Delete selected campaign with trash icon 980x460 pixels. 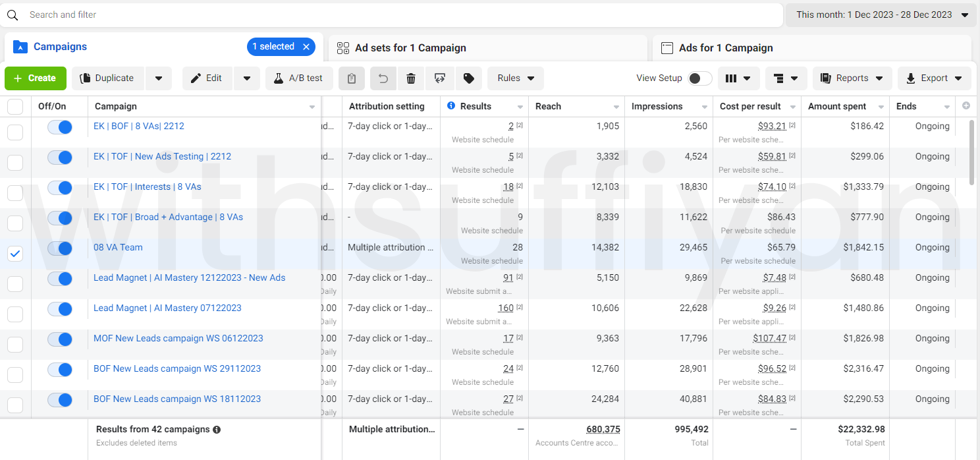(x=411, y=78)
